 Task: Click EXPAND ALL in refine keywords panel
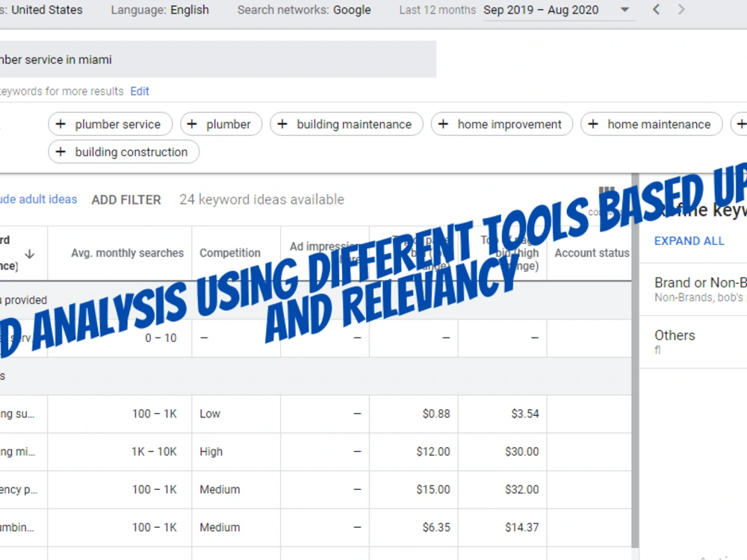click(689, 241)
